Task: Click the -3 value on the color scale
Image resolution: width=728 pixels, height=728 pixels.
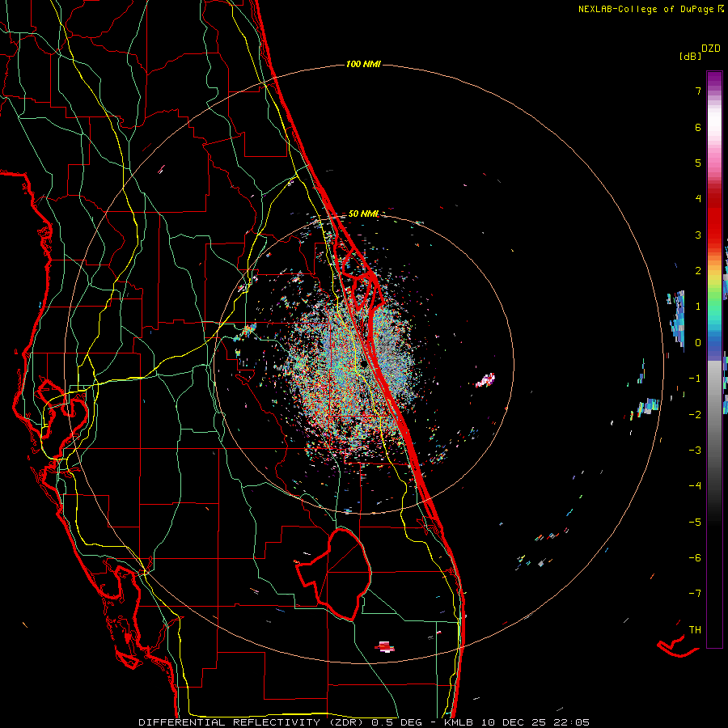Action: click(695, 451)
